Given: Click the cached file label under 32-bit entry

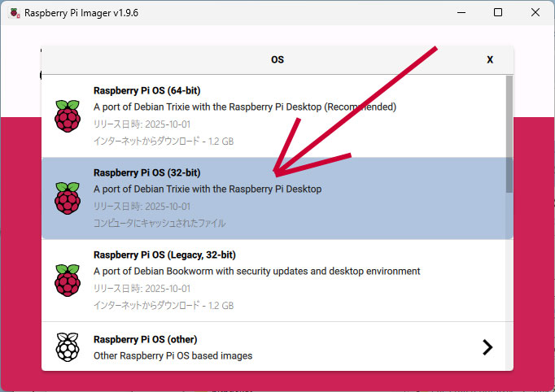Looking at the screenshot, I should click(x=160, y=223).
